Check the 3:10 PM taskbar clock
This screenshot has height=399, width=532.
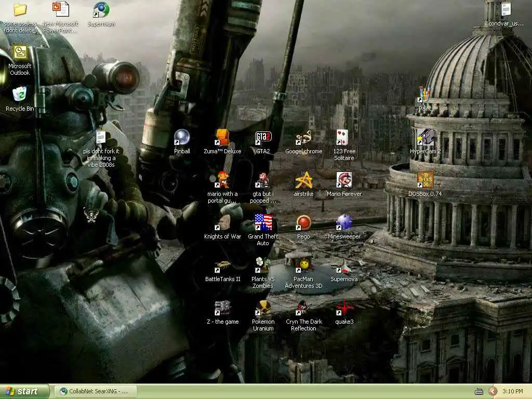pyautogui.click(x=513, y=392)
